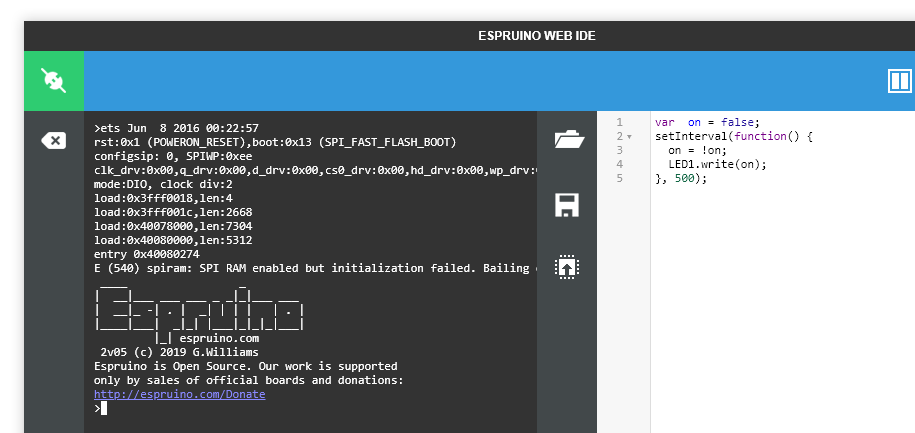
Task: Click the 'Espruino is Open Source' terminal line
Action: pos(246,366)
